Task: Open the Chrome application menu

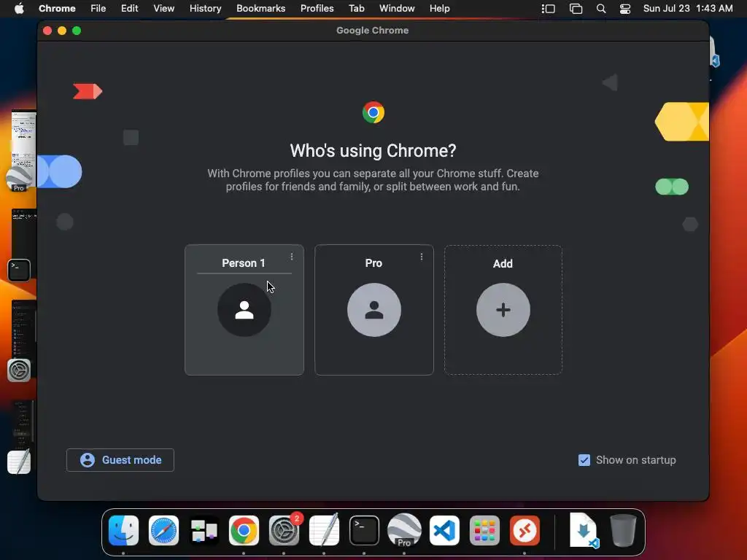Action: [57, 9]
